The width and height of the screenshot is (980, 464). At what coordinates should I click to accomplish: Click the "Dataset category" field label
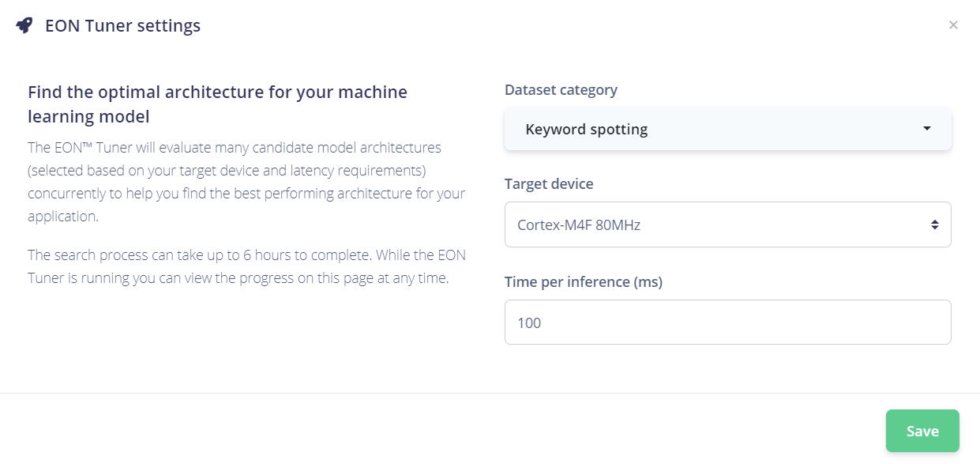coord(561,89)
